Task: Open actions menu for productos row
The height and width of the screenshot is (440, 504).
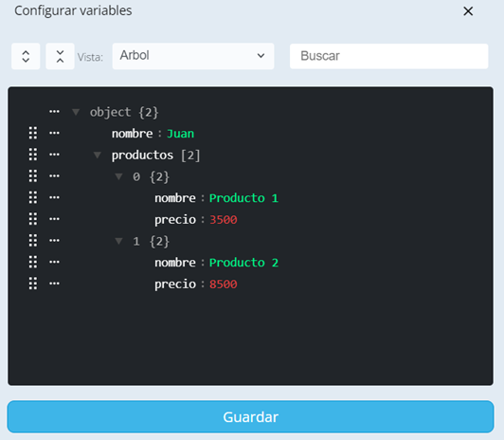Action: point(54,155)
